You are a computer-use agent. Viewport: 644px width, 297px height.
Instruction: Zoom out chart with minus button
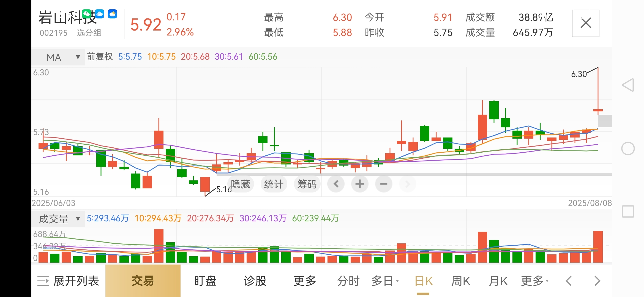(384, 184)
